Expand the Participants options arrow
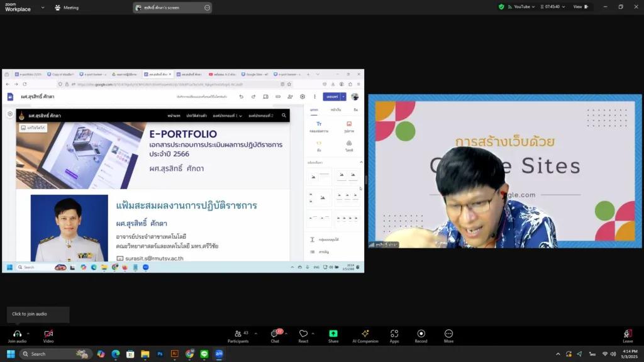The width and height of the screenshot is (644, 362). [x=255, y=334]
